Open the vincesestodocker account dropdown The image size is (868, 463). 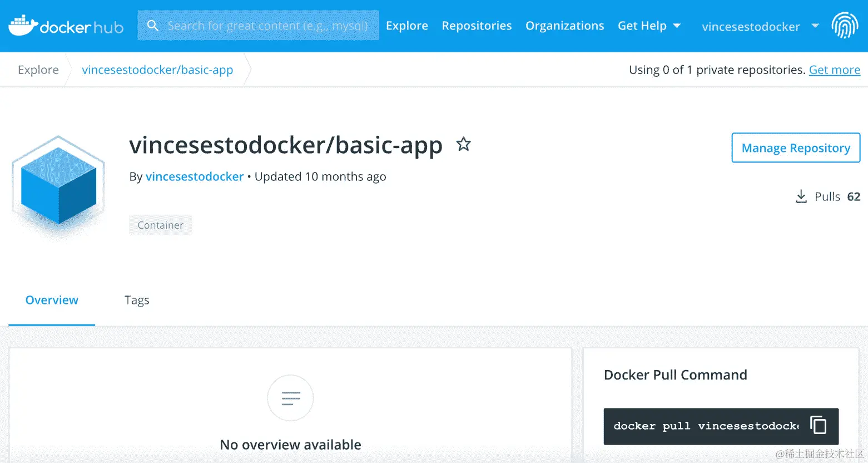[x=751, y=26]
